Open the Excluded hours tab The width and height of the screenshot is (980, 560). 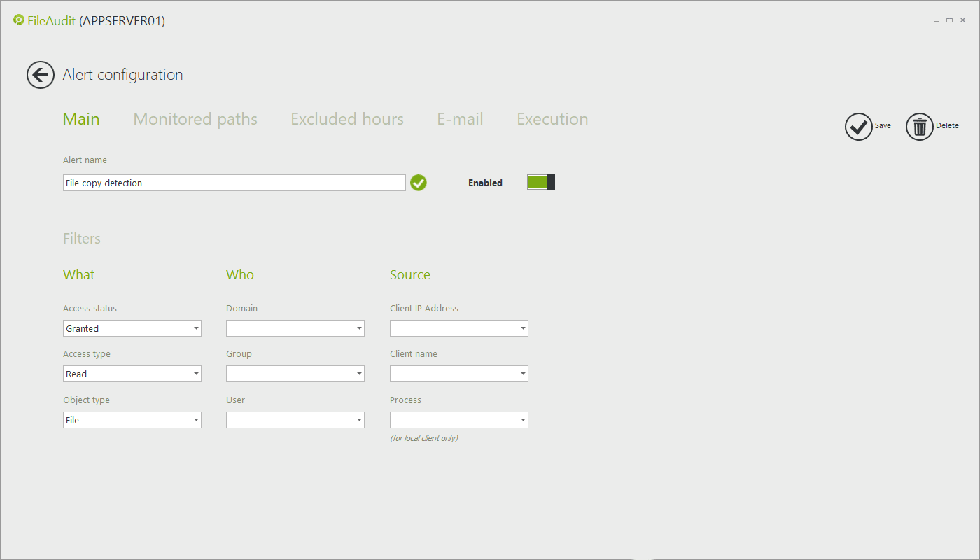pyautogui.click(x=346, y=119)
